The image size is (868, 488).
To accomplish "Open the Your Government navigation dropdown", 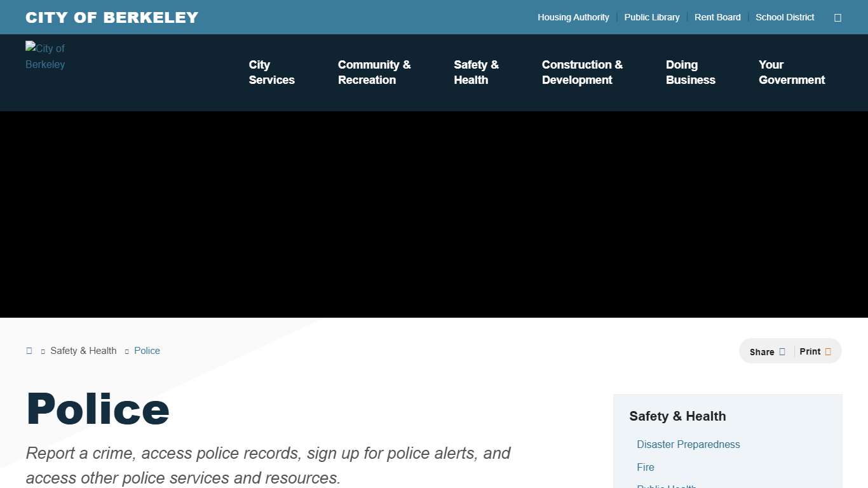I will coord(792,72).
